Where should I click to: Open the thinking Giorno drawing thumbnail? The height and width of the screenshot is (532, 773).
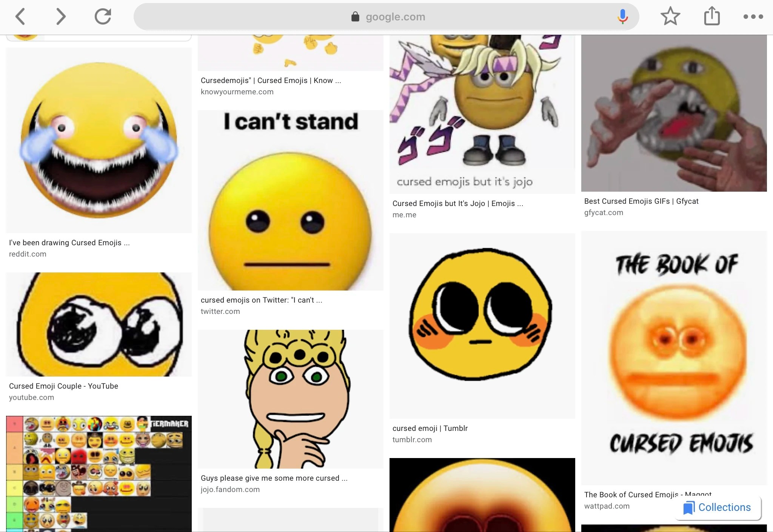(x=291, y=399)
